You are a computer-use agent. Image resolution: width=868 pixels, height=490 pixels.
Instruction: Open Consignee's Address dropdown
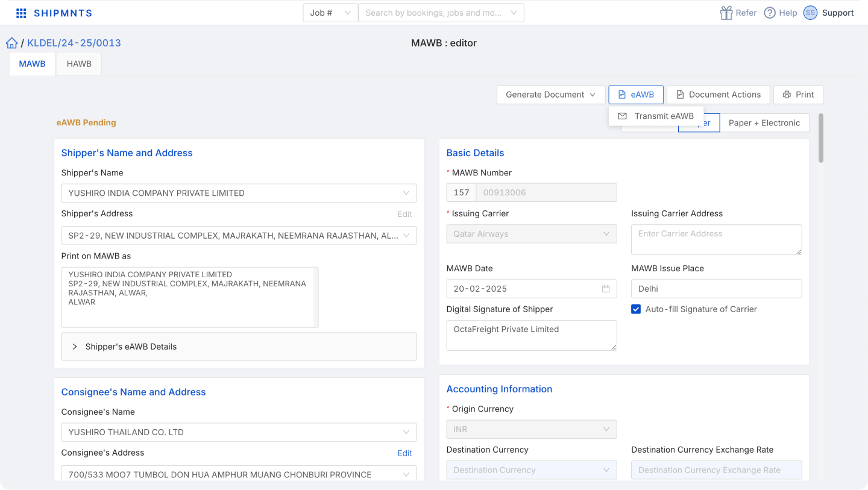[x=239, y=474]
